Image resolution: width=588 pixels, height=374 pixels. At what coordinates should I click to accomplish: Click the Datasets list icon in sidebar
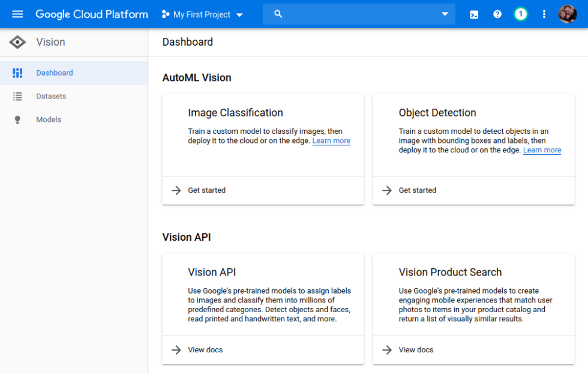click(x=17, y=96)
